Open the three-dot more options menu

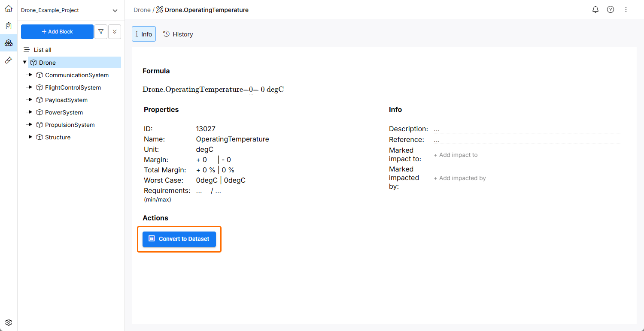click(x=626, y=9)
